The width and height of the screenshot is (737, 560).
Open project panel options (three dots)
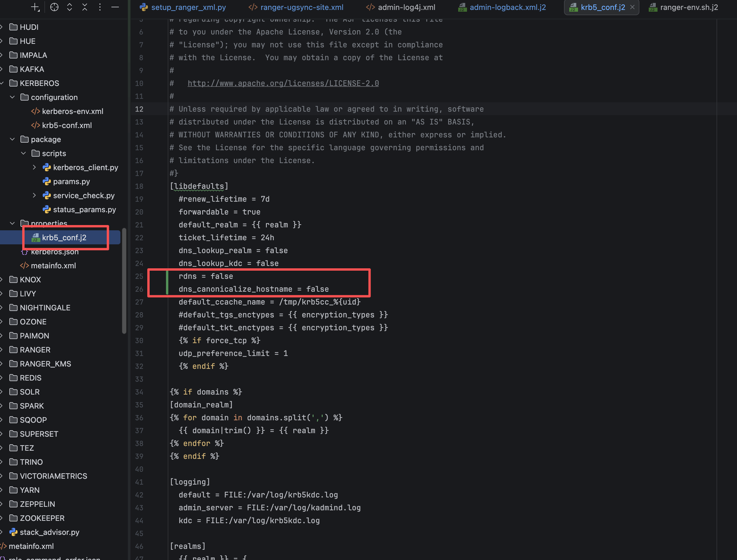coord(100,7)
